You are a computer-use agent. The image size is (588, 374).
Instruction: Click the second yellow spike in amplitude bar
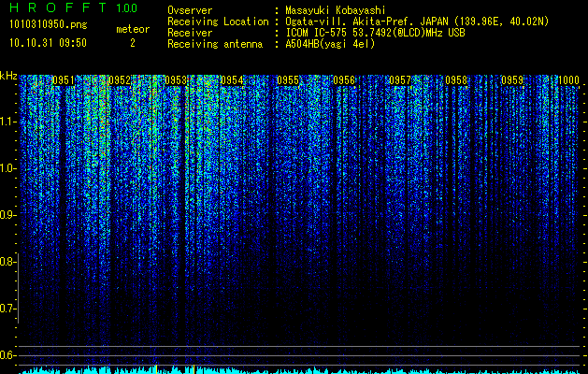(x=194, y=369)
